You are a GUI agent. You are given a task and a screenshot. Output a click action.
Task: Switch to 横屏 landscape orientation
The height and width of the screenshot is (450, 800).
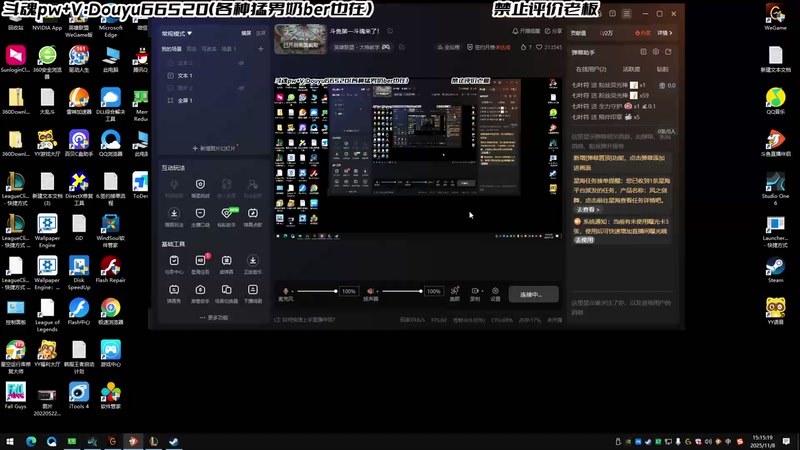(246, 33)
